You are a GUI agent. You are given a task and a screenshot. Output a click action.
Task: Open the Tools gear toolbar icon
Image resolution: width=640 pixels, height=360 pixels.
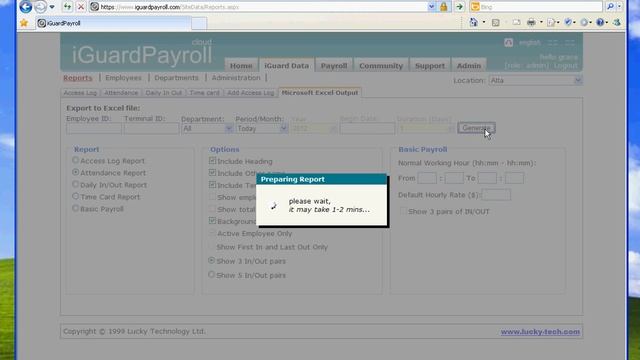[584, 22]
